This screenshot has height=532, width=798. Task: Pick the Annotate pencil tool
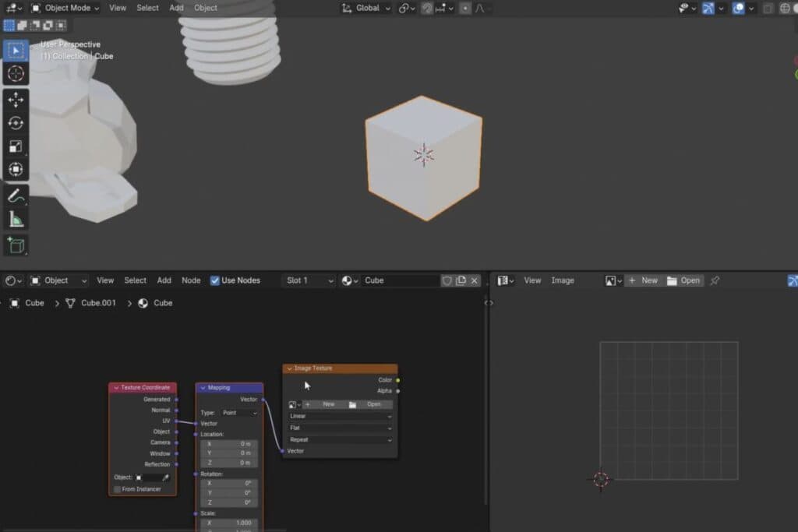(16, 196)
